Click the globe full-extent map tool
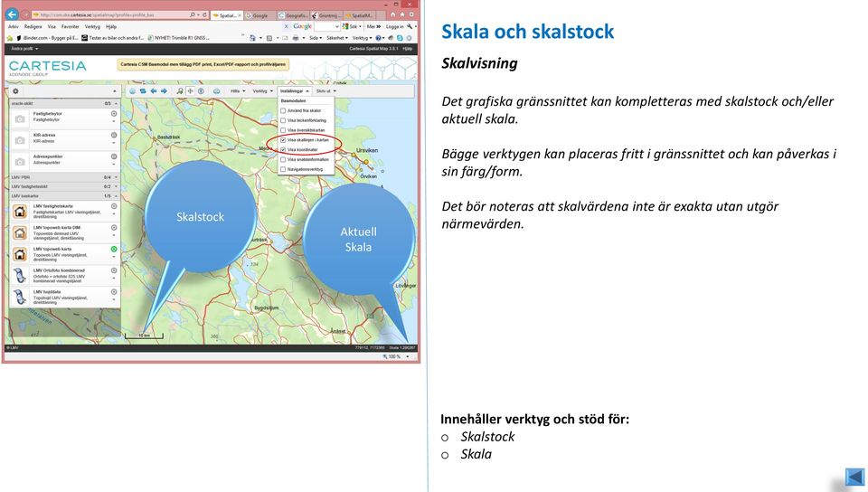Viewport: 868px width, 492px height. 132,90
